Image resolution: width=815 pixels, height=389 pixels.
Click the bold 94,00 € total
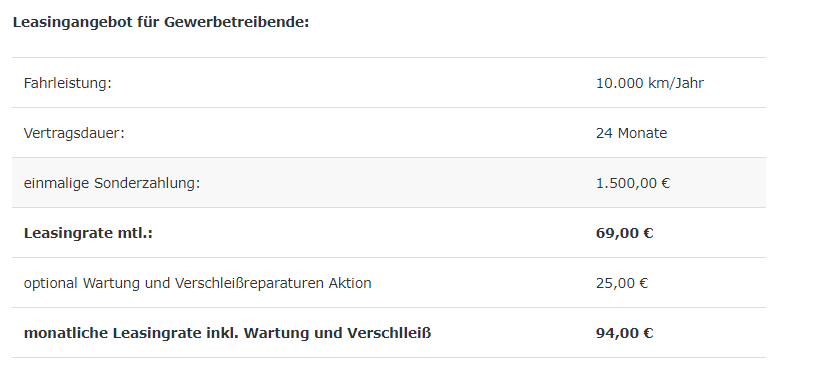point(624,333)
